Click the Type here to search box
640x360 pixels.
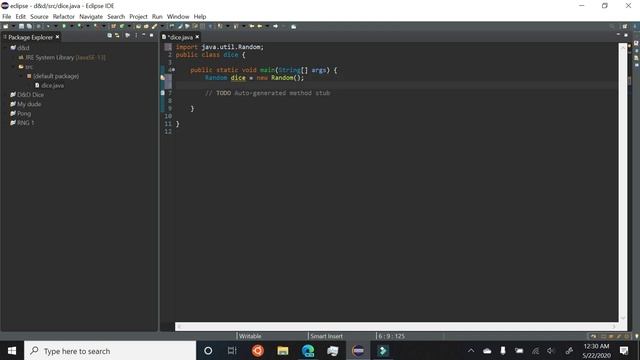point(110,351)
